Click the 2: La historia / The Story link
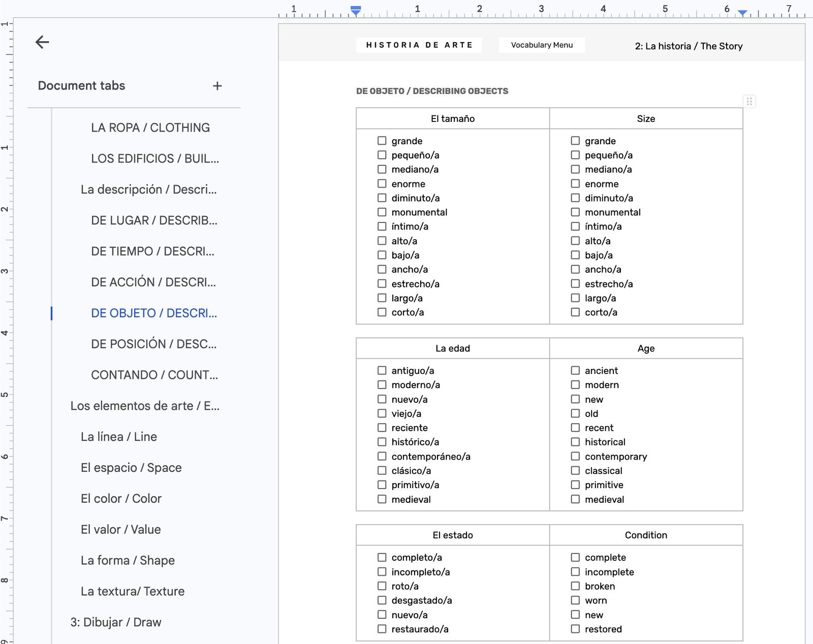 (x=689, y=46)
